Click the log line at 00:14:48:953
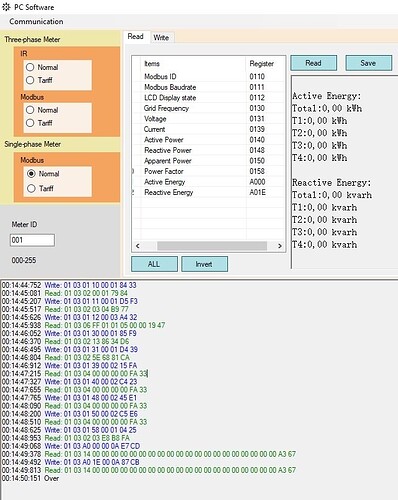The height and width of the screenshot is (500, 398). click(x=66, y=438)
